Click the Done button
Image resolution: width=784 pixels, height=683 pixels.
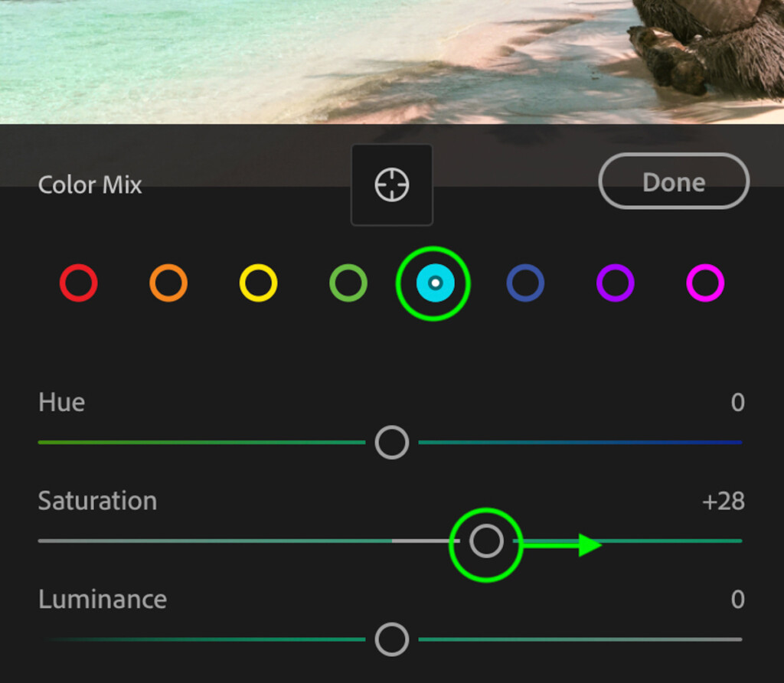tap(674, 181)
